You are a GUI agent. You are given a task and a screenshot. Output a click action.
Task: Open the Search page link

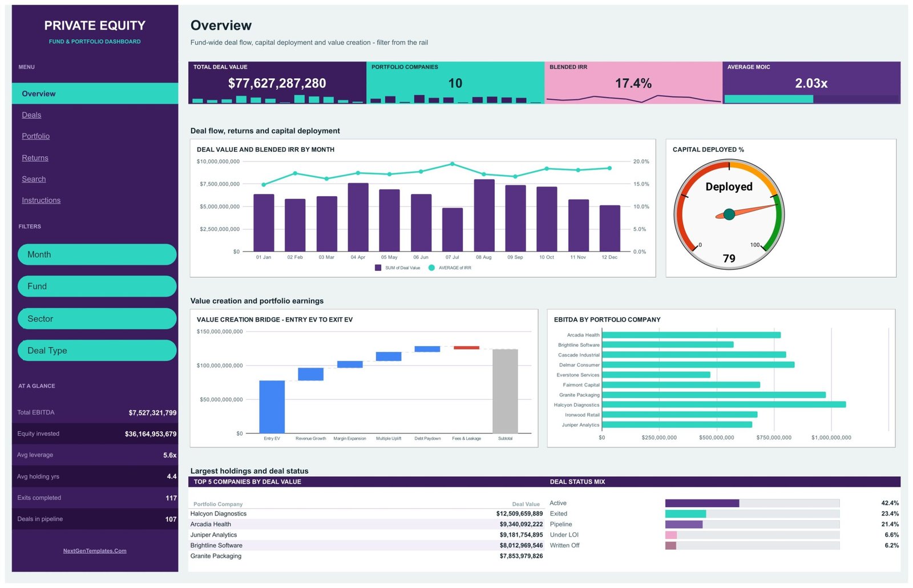pos(34,179)
